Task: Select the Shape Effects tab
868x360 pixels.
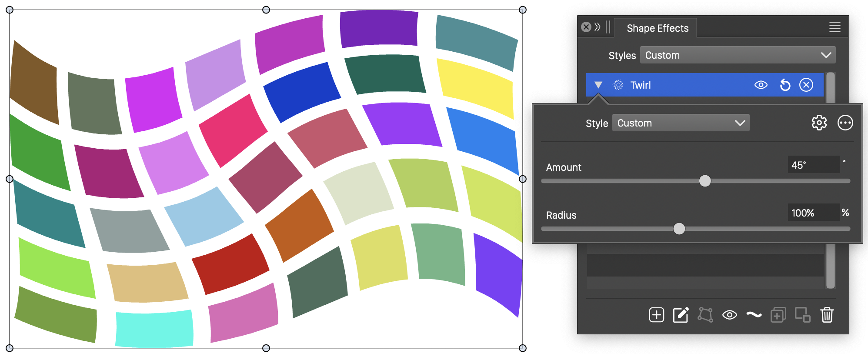Action: point(657,28)
